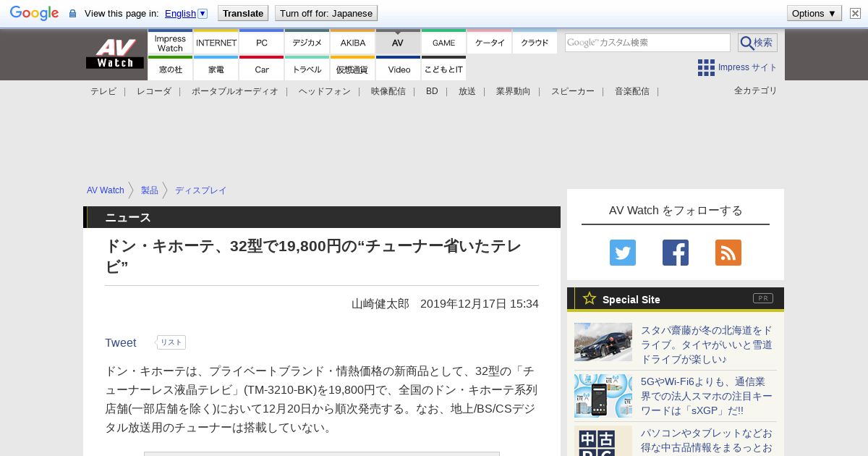This screenshot has width=868, height=456.
Task: Open the Twitter follow icon
Action: click(x=623, y=253)
